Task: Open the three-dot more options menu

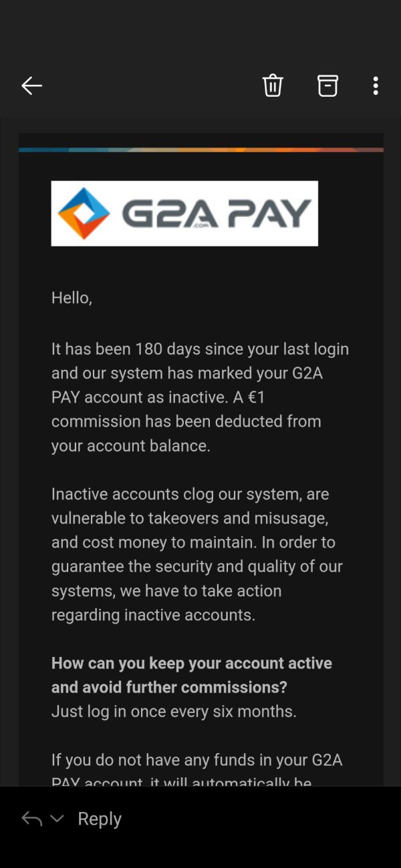Action: tap(376, 85)
